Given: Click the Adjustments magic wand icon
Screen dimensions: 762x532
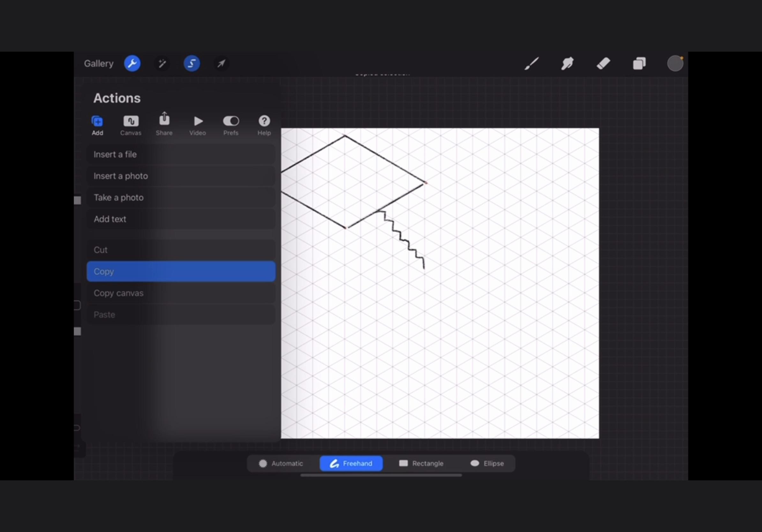Looking at the screenshot, I should (x=162, y=63).
